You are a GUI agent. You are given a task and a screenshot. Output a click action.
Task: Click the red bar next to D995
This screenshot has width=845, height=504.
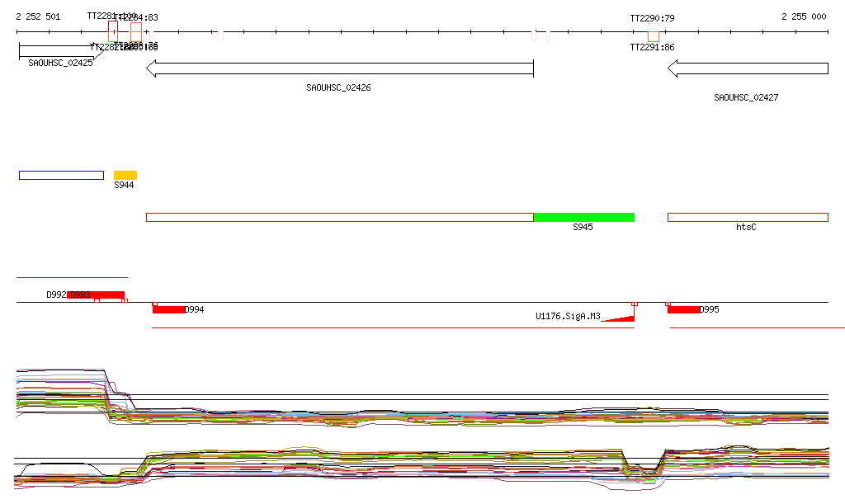[x=684, y=309]
